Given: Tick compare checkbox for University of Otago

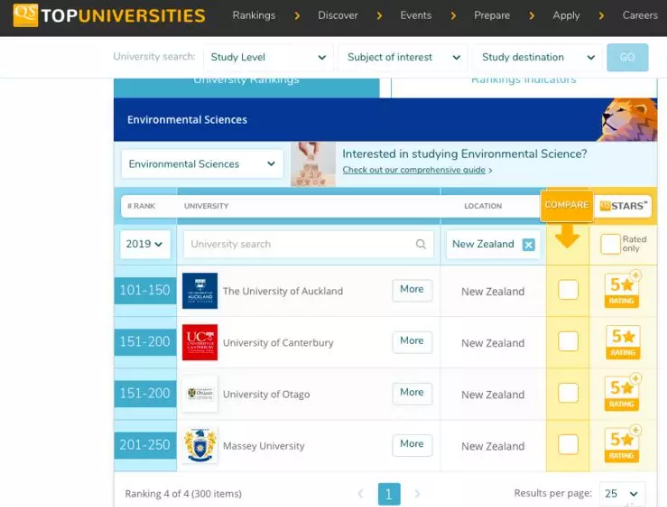Looking at the screenshot, I should [568, 393].
